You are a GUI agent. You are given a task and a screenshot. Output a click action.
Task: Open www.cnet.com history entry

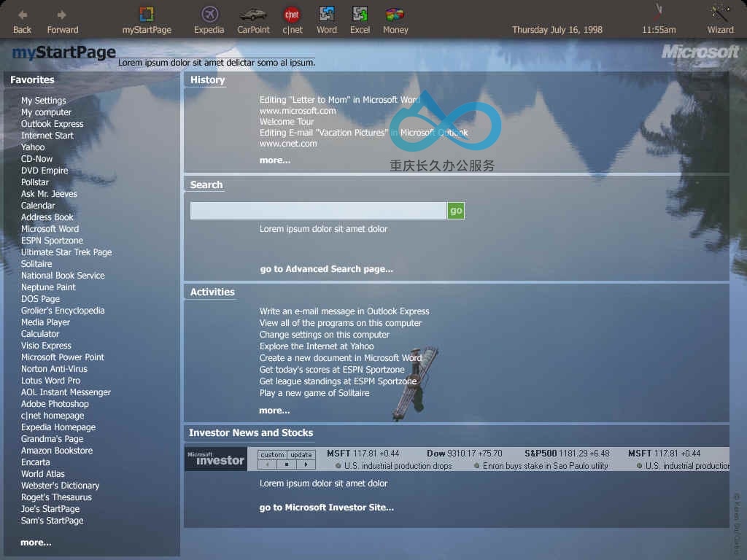(288, 144)
